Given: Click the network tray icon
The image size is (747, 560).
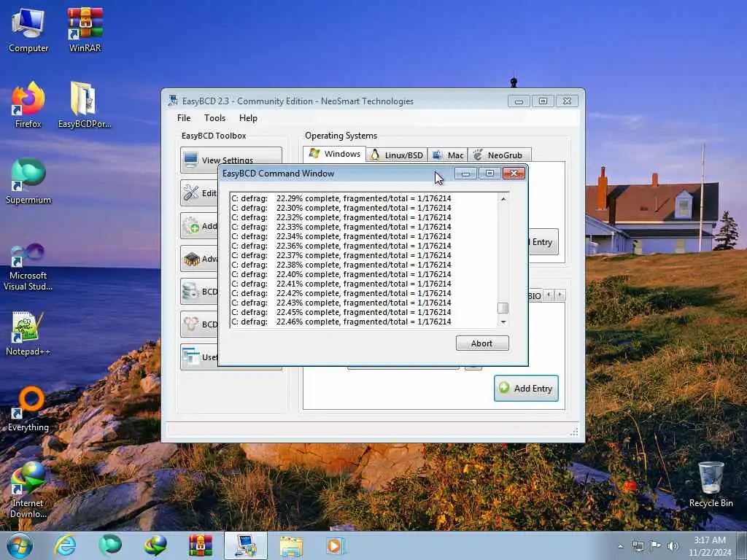Looking at the screenshot, I should tap(638, 546).
